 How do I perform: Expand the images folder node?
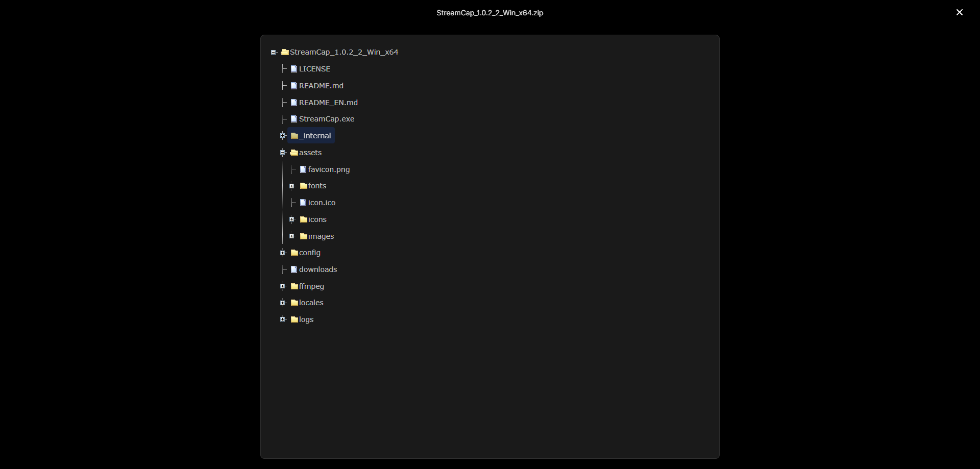point(292,236)
